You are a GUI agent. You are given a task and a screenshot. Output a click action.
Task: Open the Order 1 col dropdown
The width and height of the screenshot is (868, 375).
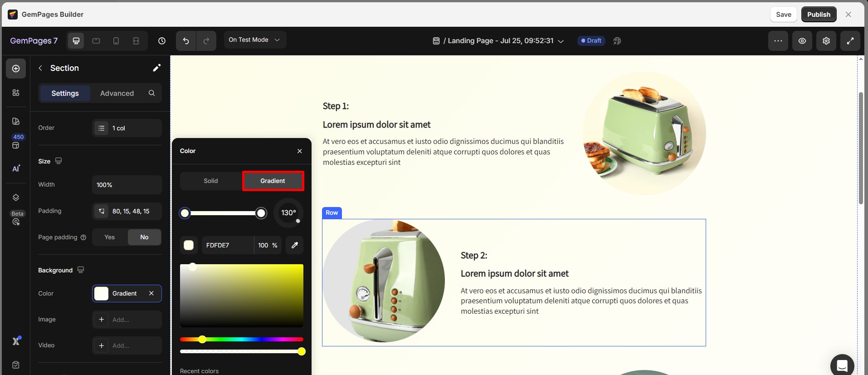pyautogui.click(x=127, y=128)
